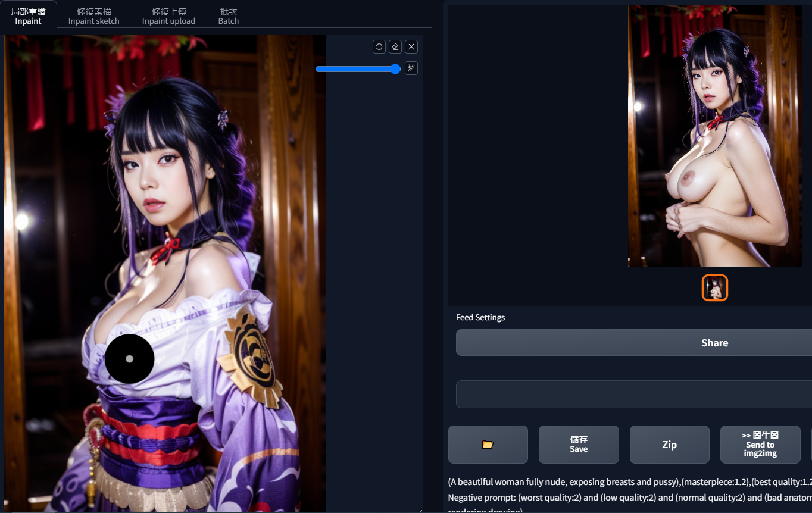Image resolution: width=812 pixels, height=513 pixels.
Task: Save the generated image
Action: (579, 445)
